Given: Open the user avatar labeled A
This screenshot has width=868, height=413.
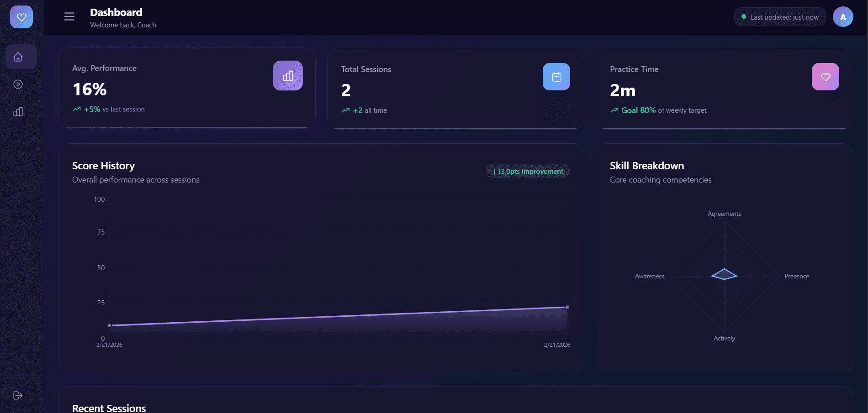Looking at the screenshot, I should point(843,17).
